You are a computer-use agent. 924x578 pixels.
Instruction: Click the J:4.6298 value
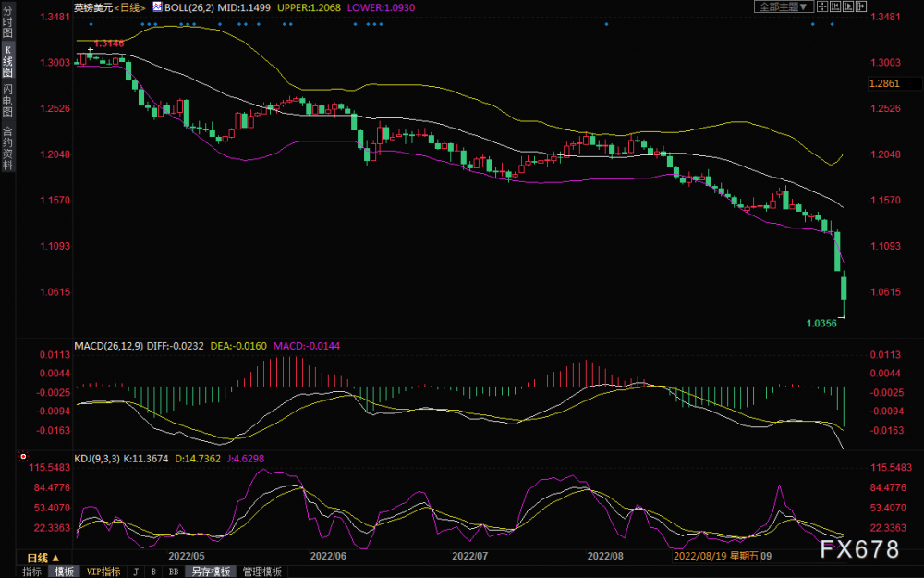[245, 459]
